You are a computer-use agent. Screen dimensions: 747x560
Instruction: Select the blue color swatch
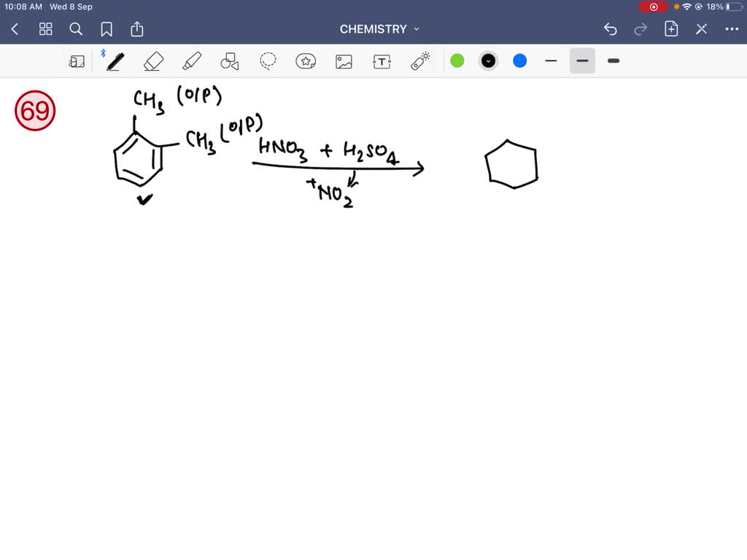pyautogui.click(x=519, y=61)
